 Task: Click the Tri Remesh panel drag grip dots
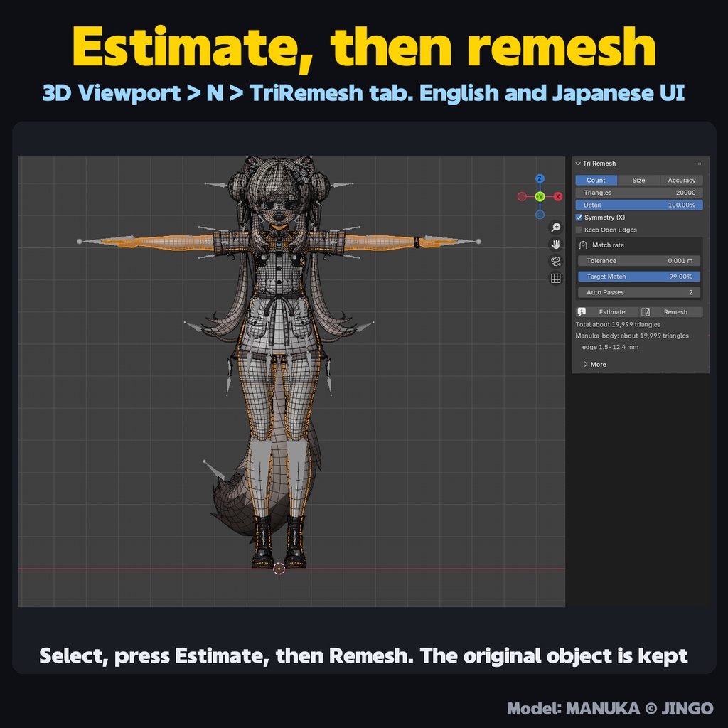(700, 164)
